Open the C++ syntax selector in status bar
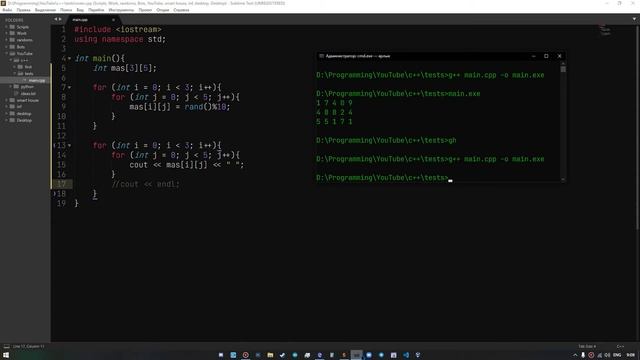Image resolution: width=640 pixels, height=360 pixels. tap(620, 347)
